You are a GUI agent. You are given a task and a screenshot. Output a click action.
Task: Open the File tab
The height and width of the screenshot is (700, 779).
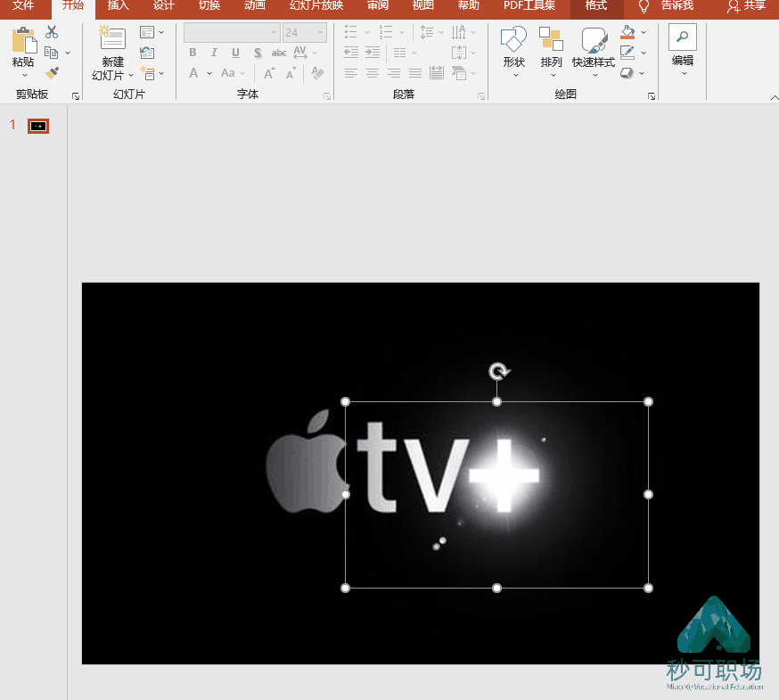23,5
